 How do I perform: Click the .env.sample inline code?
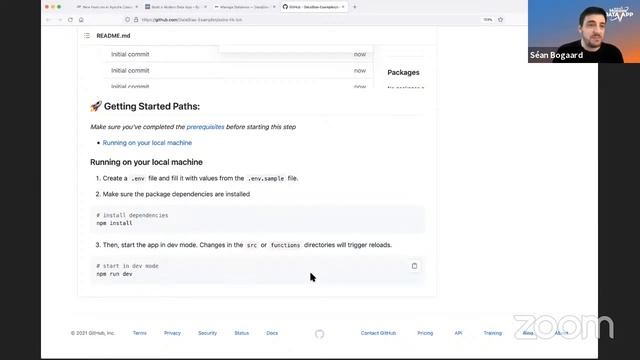click(x=266, y=178)
